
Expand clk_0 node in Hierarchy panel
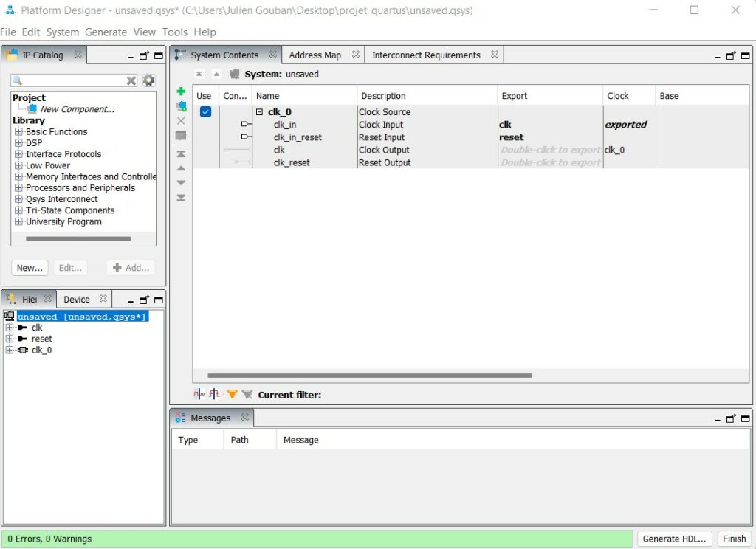[x=10, y=351]
